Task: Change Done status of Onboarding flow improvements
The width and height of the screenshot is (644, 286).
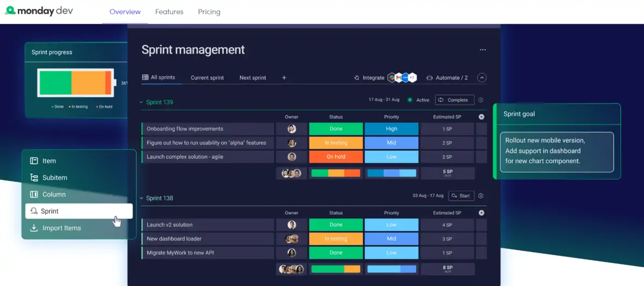Action: [x=336, y=129]
